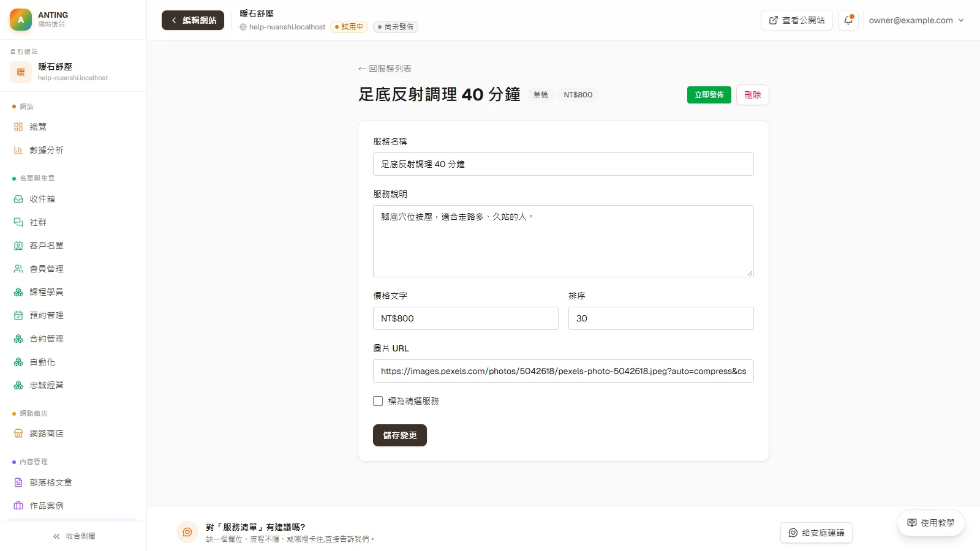Check the 標為精選服務 checkbox
Image resolution: width=980 pixels, height=551 pixels.
(378, 401)
